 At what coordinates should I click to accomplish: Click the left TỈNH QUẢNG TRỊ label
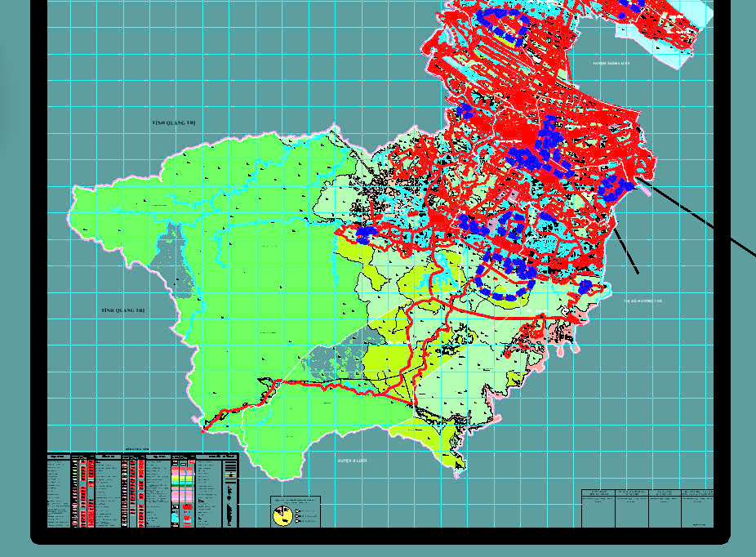tap(122, 310)
